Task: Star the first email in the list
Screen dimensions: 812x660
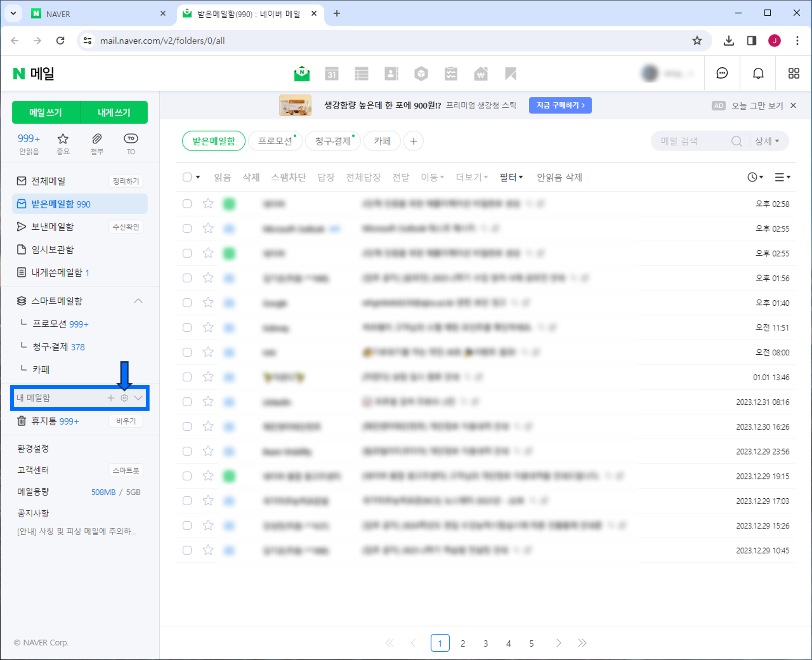Action: [208, 204]
